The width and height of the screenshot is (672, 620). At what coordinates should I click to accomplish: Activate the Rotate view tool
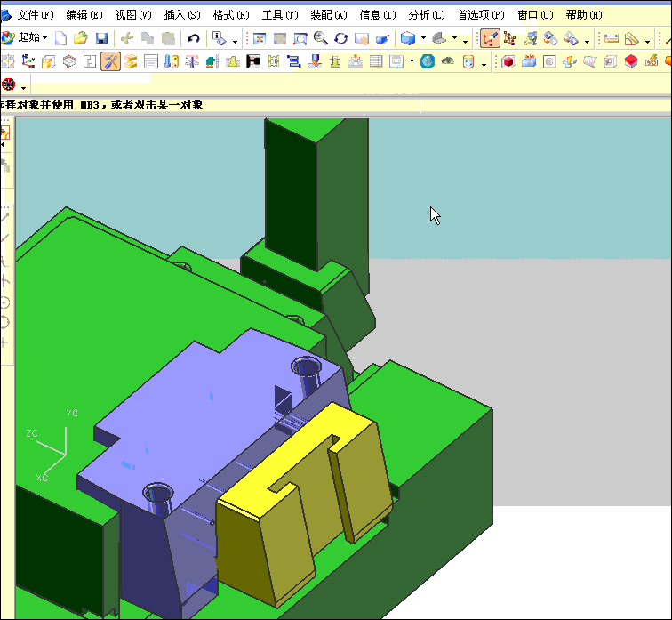[341, 38]
